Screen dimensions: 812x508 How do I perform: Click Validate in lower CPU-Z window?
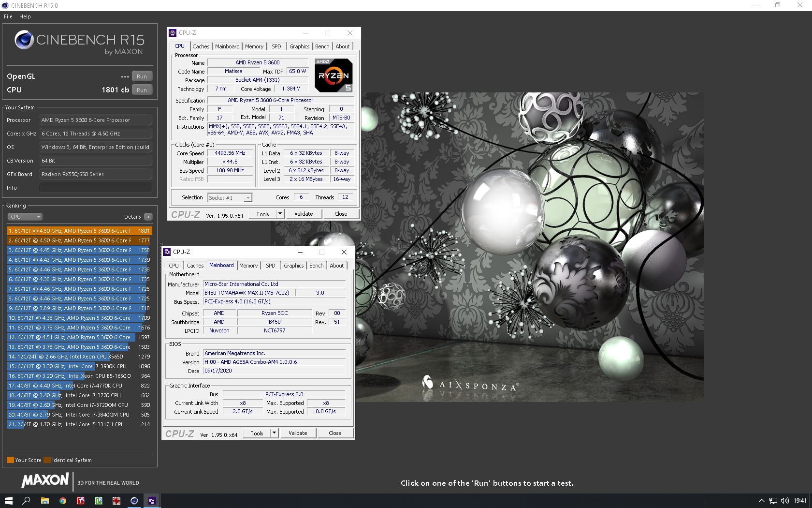coord(298,433)
